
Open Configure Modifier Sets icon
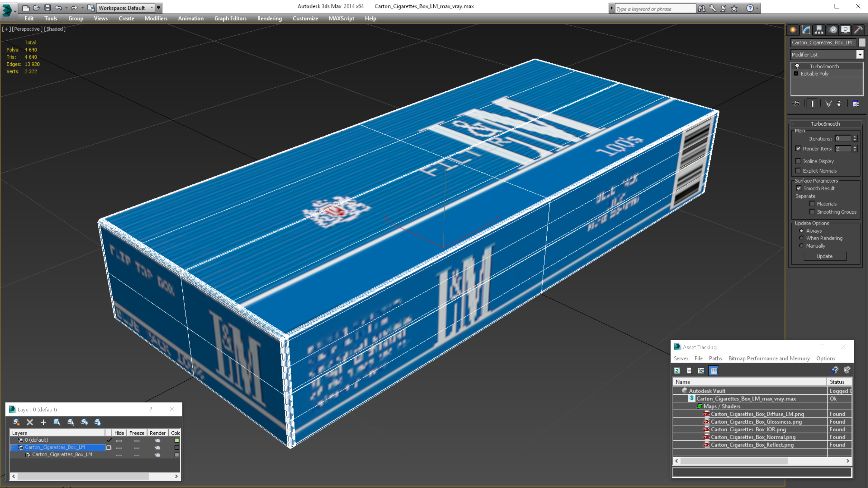pyautogui.click(x=855, y=103)
